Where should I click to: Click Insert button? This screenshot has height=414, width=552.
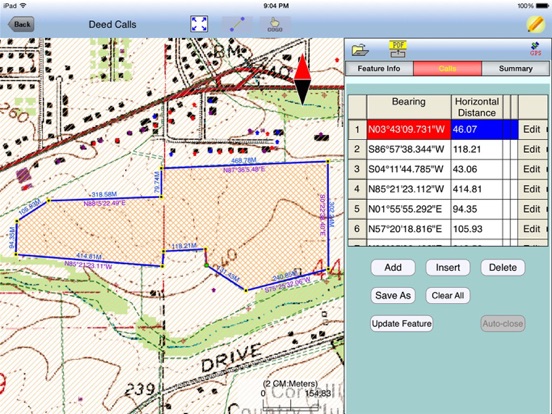point(448,268)
